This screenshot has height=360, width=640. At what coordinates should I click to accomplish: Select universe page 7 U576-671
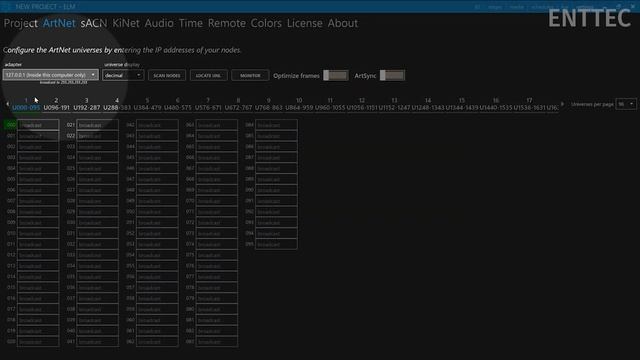click(208, 104)
